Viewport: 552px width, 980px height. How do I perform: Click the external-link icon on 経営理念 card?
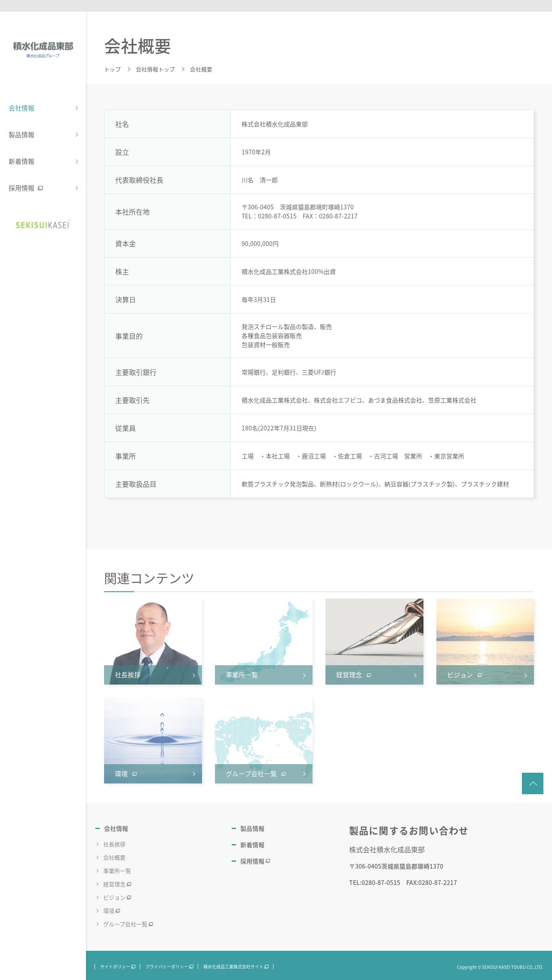[369, 675]
